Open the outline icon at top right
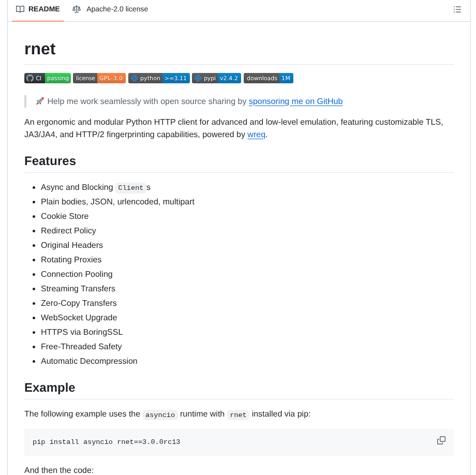Viewport: 476px width, 475px height. [x=457, y=9]
